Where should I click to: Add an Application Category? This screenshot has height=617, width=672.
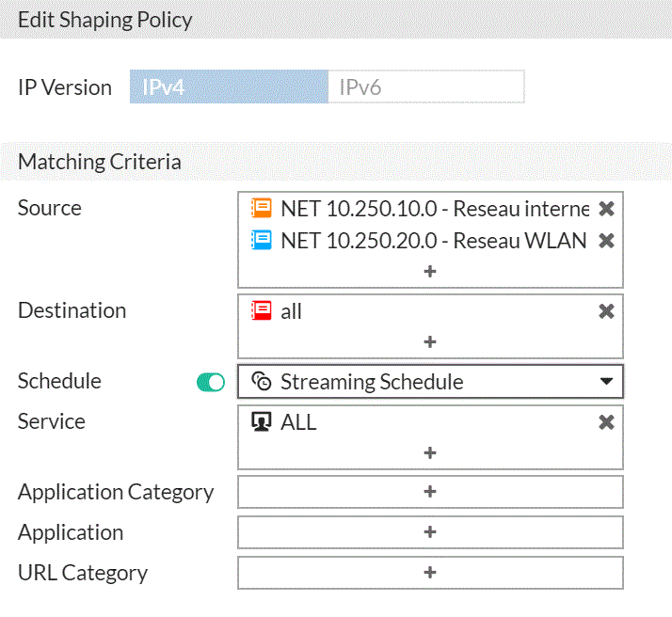pyautogui.click(x=430, y=492)
